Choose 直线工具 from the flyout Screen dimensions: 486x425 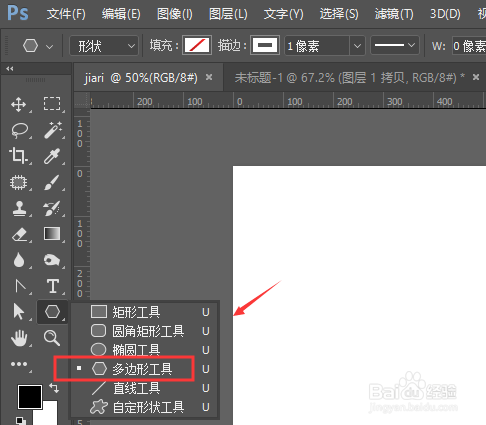tap(145, 388)
